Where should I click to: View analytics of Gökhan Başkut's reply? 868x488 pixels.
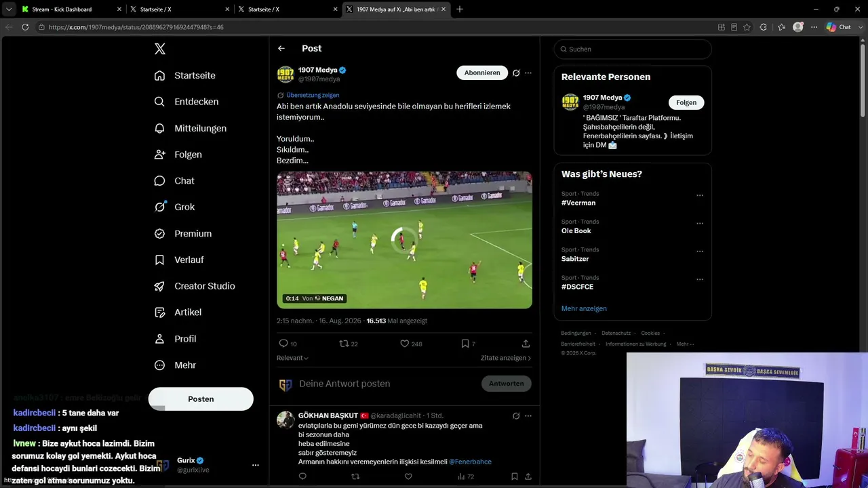[465, 476]
